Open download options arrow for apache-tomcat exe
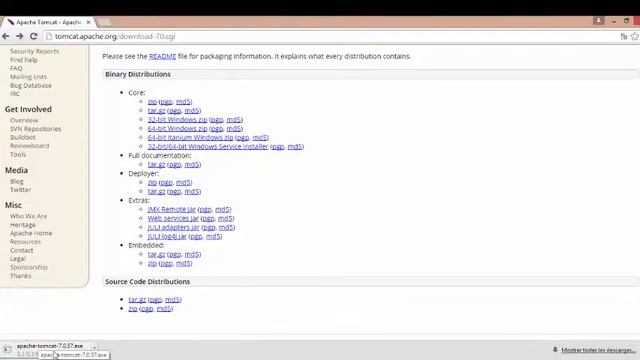This screenshot has height=360, width=640. (x=94, y=347)
